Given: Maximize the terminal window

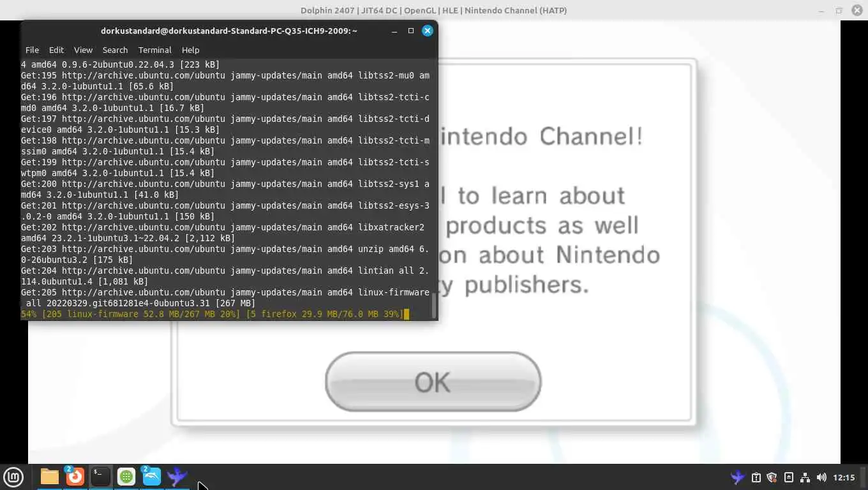Looking at the screenshot, I should click(x=411, y=31).
